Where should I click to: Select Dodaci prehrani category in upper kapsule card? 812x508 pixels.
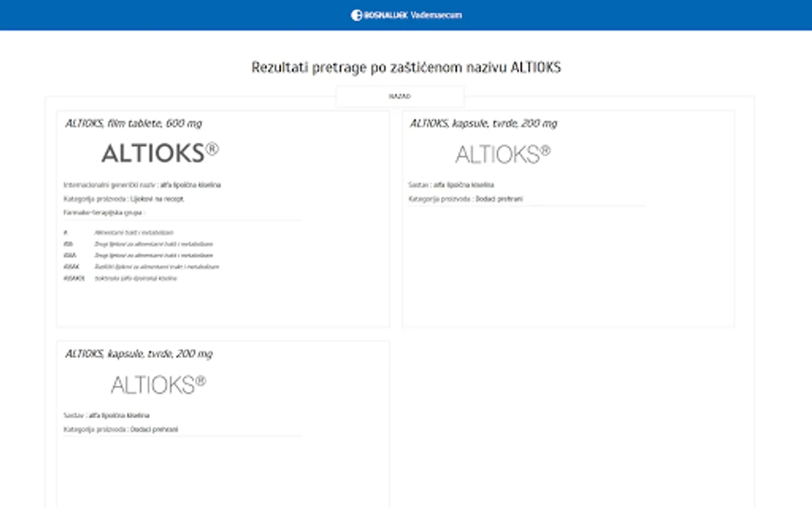[466, 199]
